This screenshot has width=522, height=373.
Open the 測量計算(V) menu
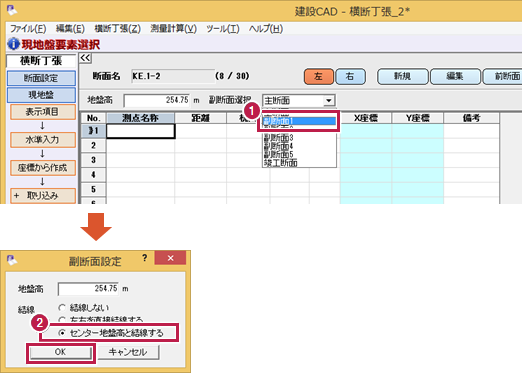coord(173,29)
